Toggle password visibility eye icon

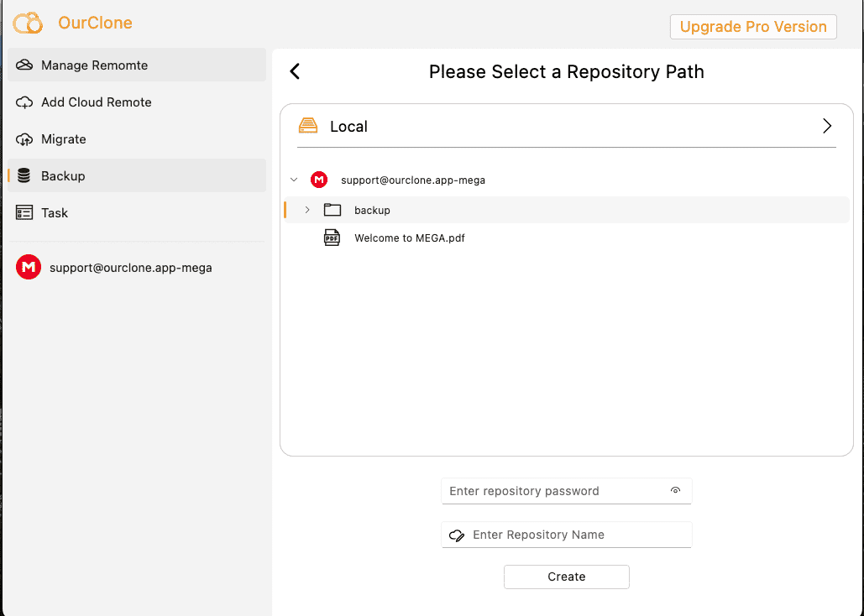676,490
